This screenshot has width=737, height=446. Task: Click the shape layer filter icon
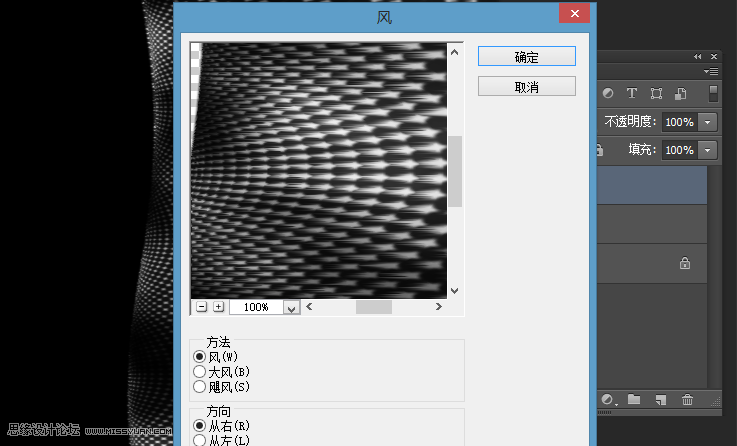pos(656,93)
